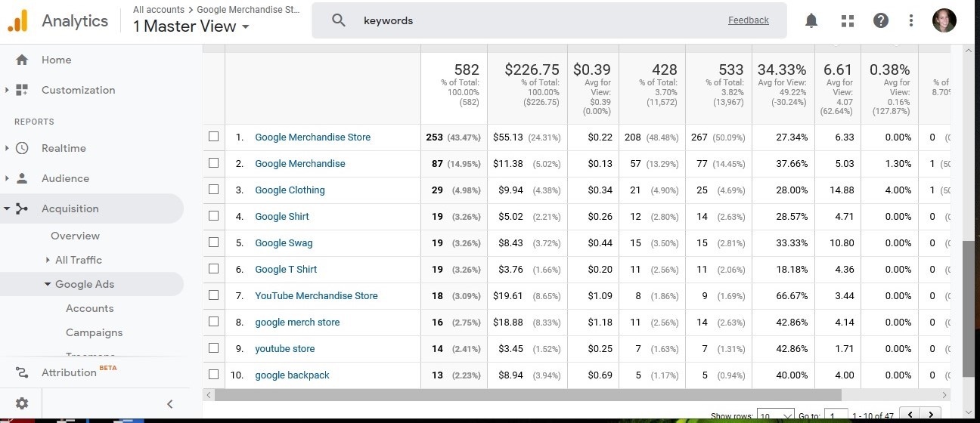This screenshot has height=423, width=980.
Task: Check the Google Shirt row checkbox
Action: tap(213, 216)
